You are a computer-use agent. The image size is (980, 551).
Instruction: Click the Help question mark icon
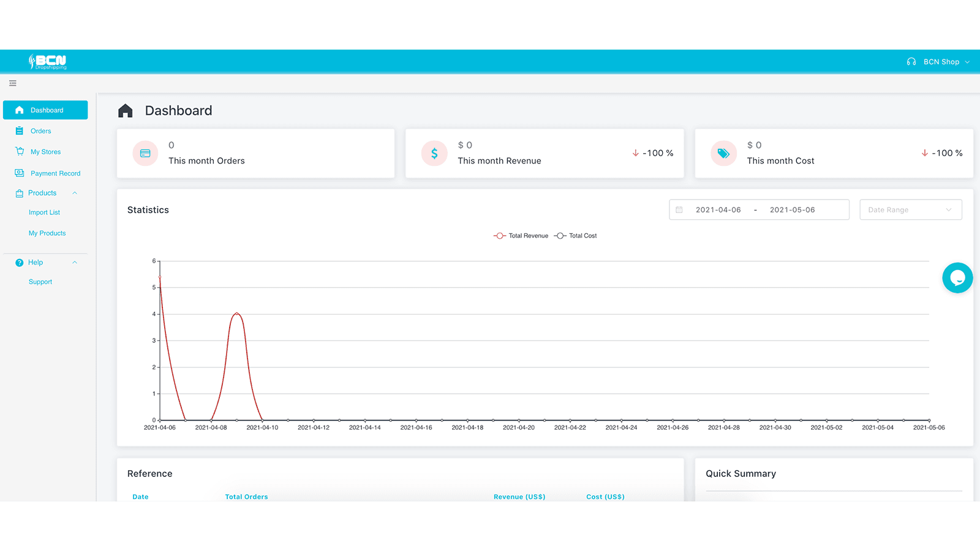click(x=20, y=262)
